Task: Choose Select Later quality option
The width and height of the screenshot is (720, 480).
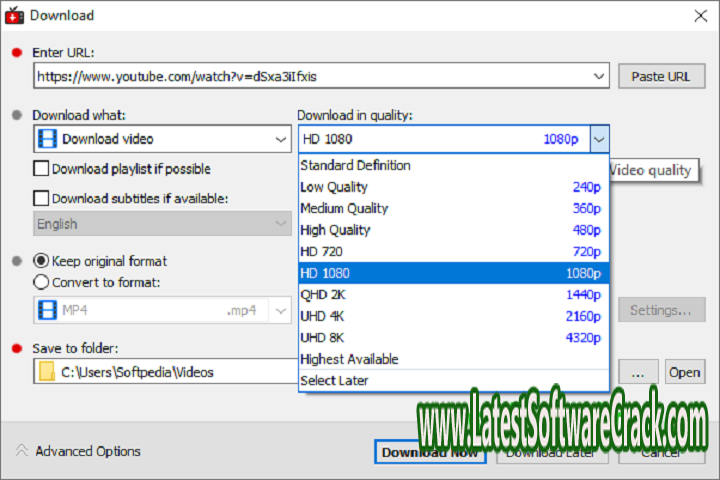Action: [x=454, y=381]
